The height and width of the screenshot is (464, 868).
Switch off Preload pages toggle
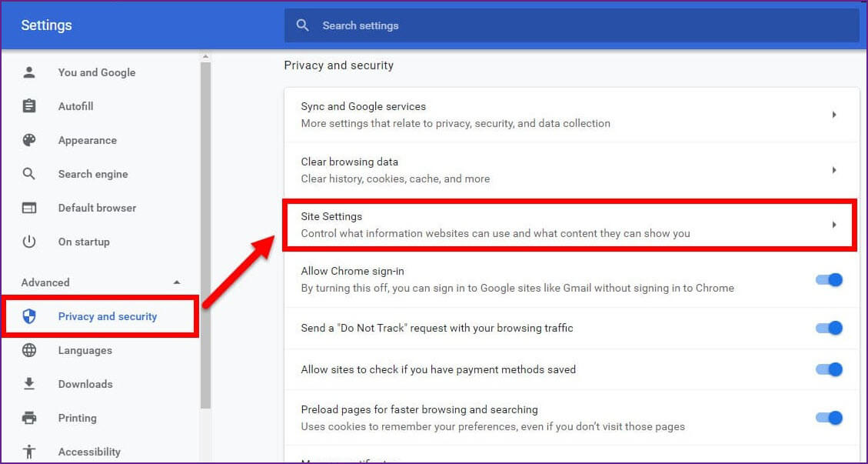[829, 418]
